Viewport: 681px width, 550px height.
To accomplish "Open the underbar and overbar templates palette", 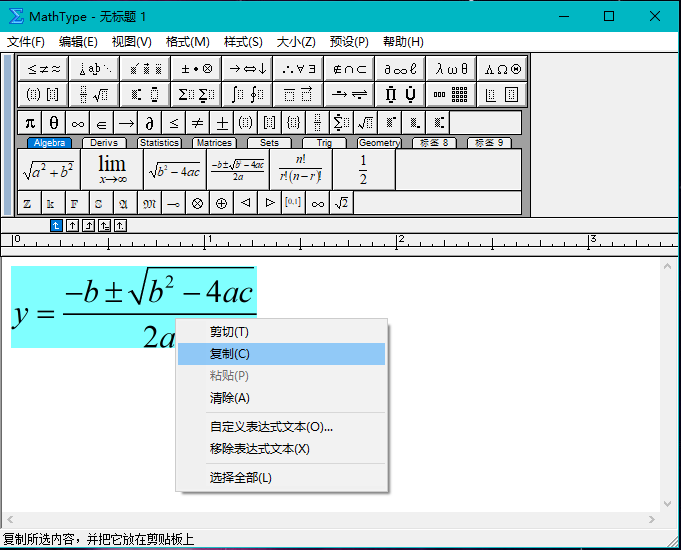I will [x=298, y=94].
